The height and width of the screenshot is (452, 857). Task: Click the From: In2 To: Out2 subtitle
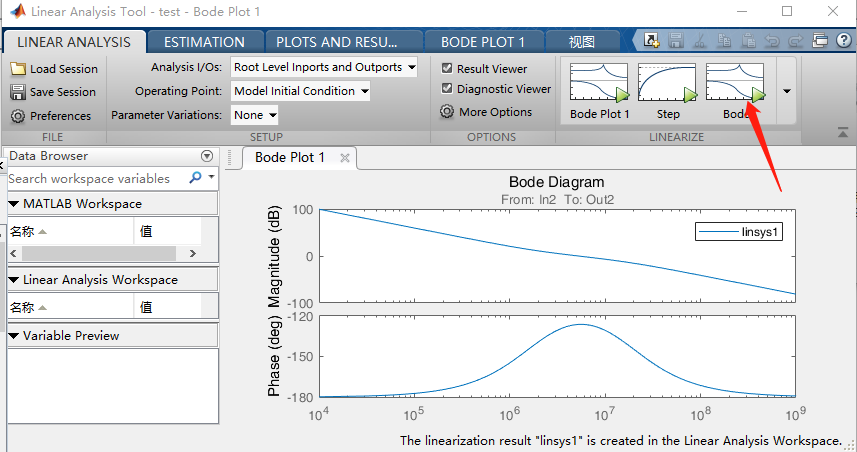(557, 199)
